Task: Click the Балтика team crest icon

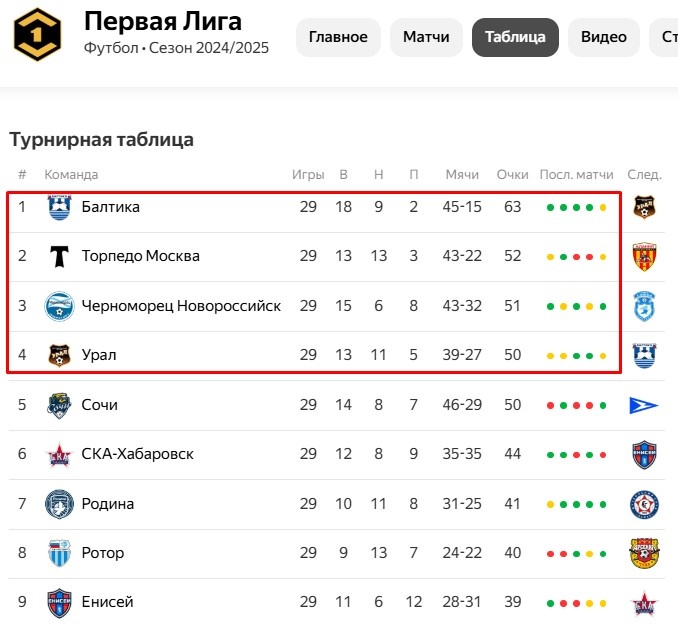Action: (59, 207)
